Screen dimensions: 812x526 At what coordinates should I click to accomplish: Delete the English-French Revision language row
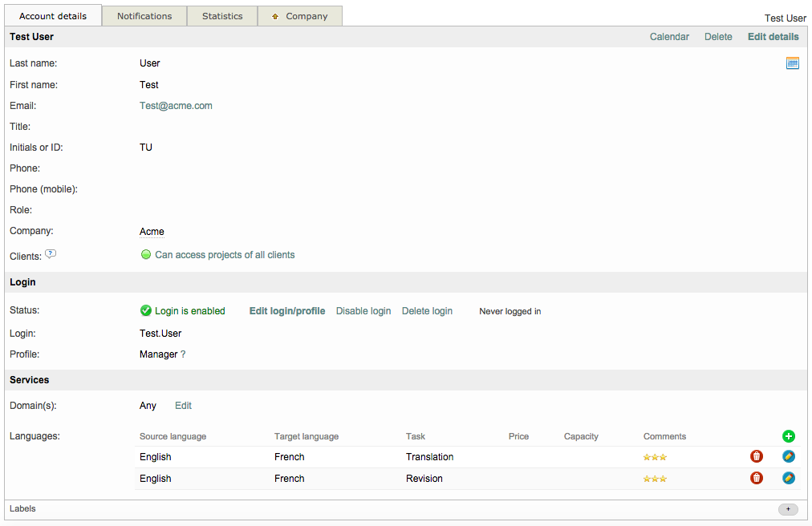(756, 478)
